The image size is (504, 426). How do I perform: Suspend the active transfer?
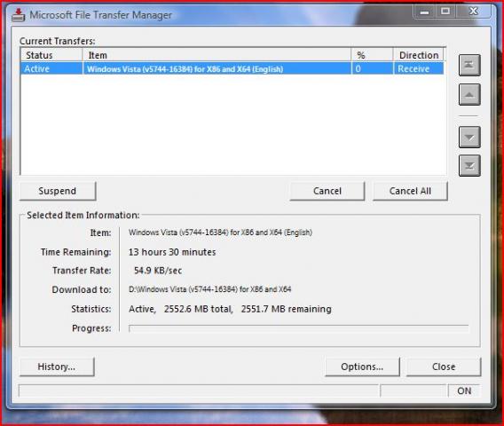(x=58, y=191)
